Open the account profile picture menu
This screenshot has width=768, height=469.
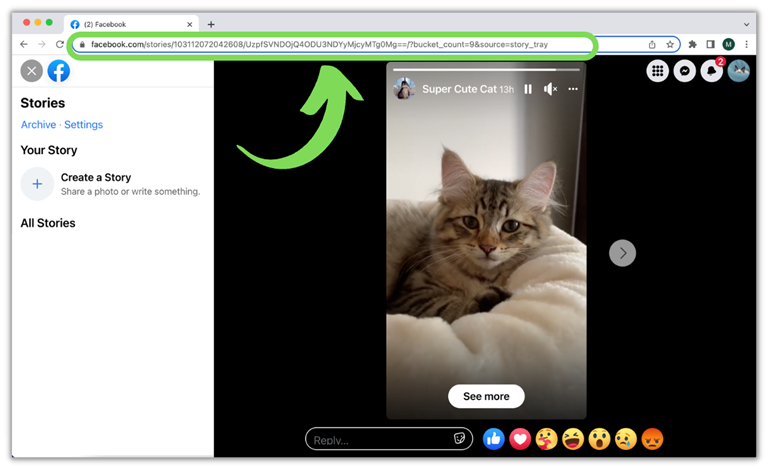coord(739,71)
